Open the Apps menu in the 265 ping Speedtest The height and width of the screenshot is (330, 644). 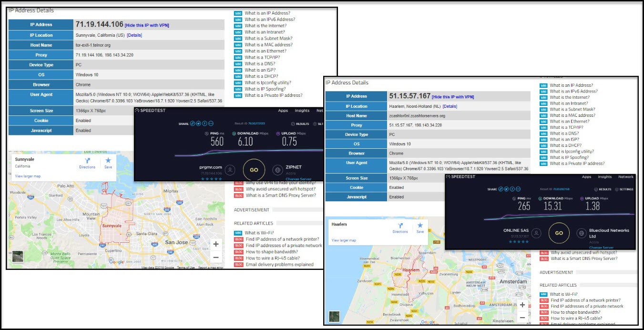[x=587, y=177]
